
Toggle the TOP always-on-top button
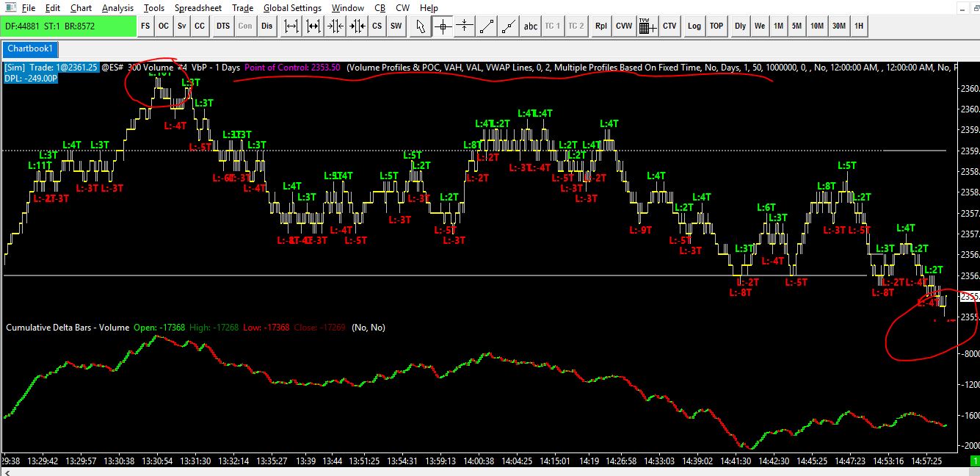[x=716, y=26]
